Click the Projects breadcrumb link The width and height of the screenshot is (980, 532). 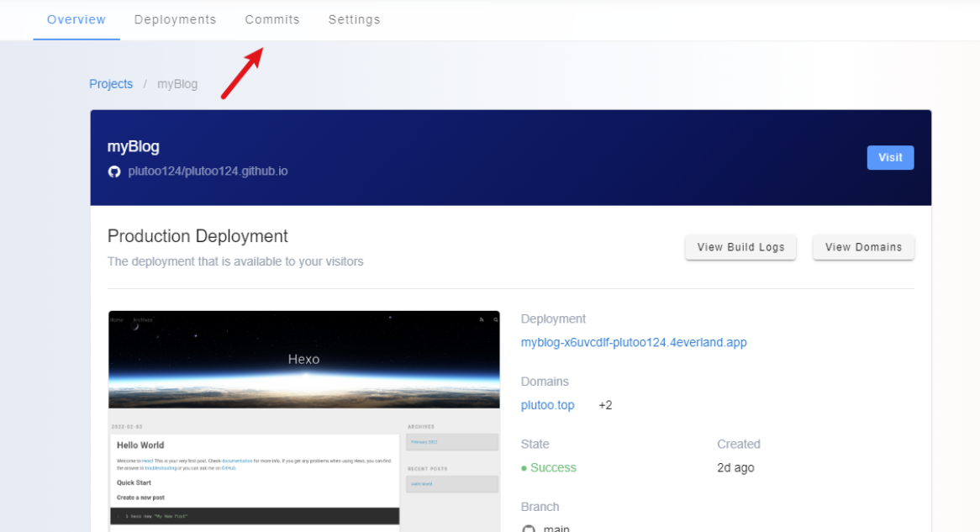tap(111, 84)
